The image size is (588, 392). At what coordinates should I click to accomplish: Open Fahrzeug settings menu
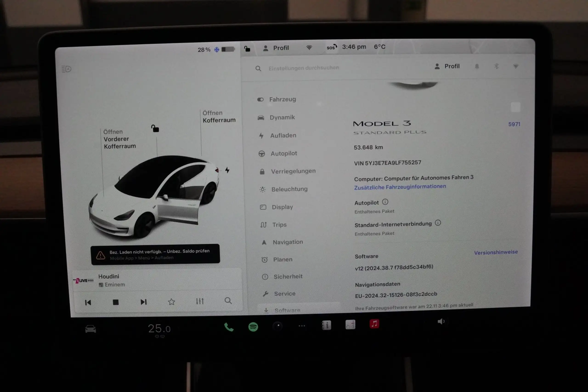pos(283,99)
